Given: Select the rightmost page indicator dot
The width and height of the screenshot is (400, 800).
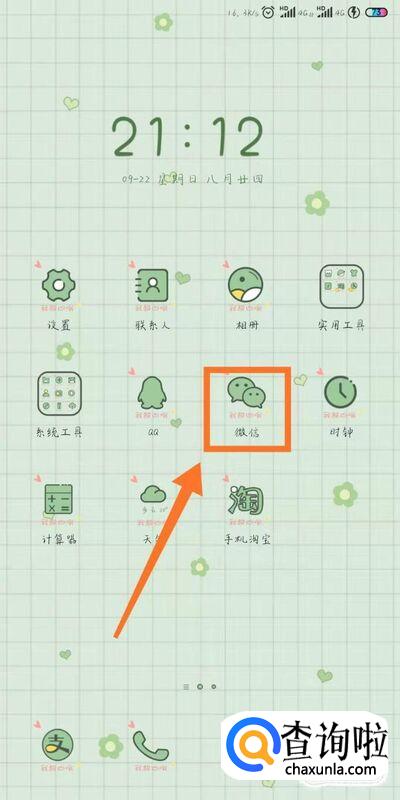Looking at the screenshot, I should pos(213,687).
